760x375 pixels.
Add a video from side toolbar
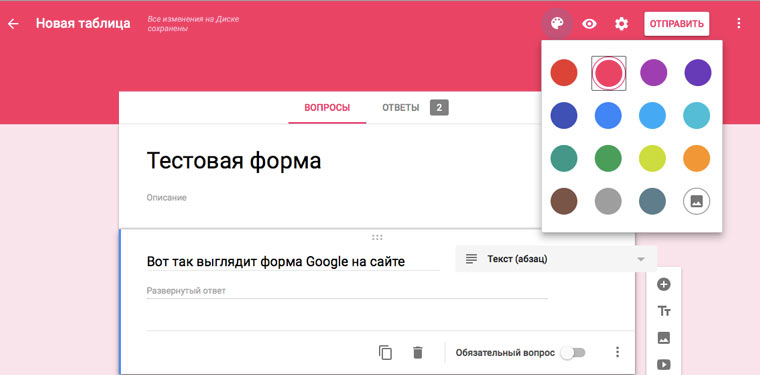[664, 364]
